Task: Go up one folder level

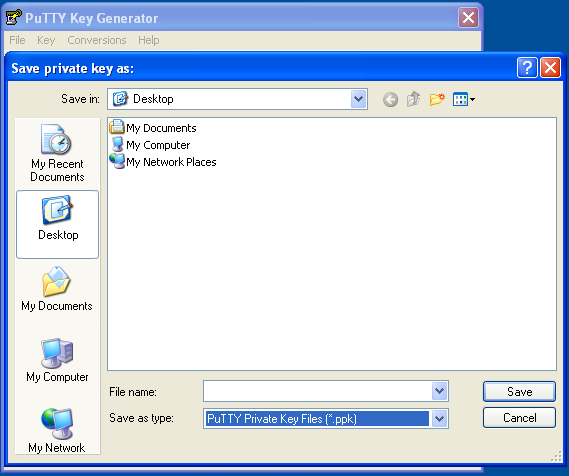Action: pyautogui.click(x=413, y=99)
